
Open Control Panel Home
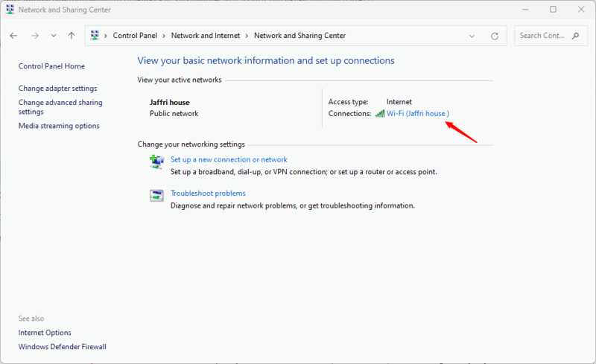coord(51,66)
